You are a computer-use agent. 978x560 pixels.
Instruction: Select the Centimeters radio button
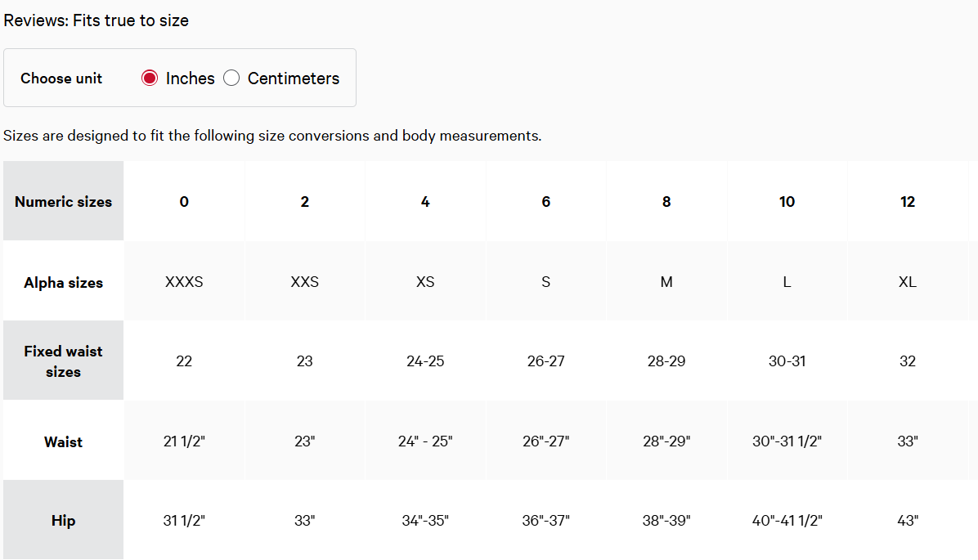point(231,78)
